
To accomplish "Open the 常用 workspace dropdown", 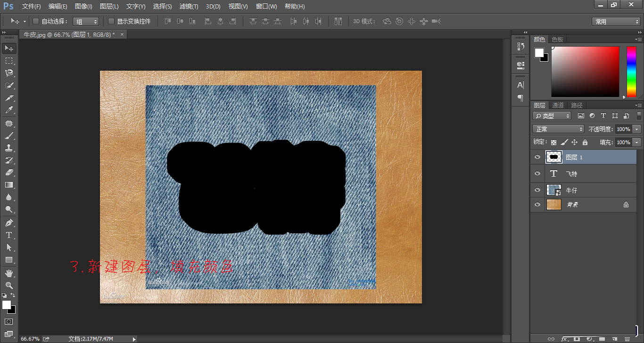I will click(616, 22).
